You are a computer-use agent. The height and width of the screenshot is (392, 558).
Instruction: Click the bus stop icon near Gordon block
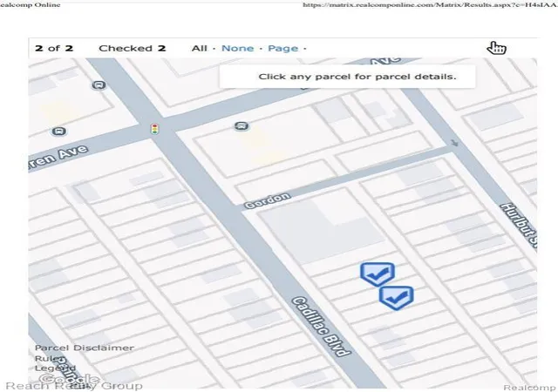242,126
